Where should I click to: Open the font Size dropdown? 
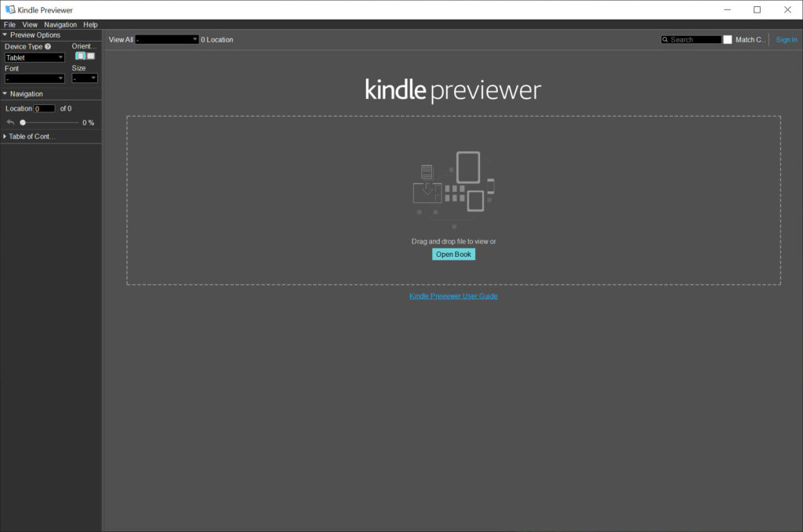pyautogui.click(x=85, y=78)
